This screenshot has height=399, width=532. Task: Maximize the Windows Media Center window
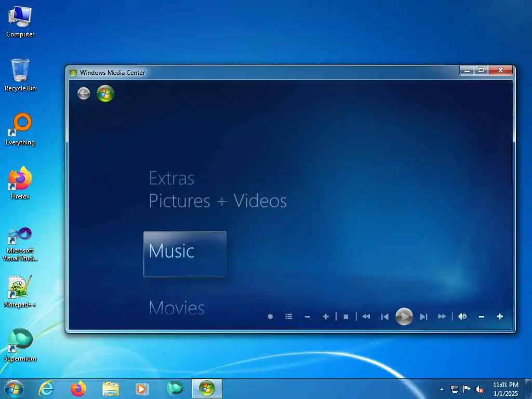(481, 70)
